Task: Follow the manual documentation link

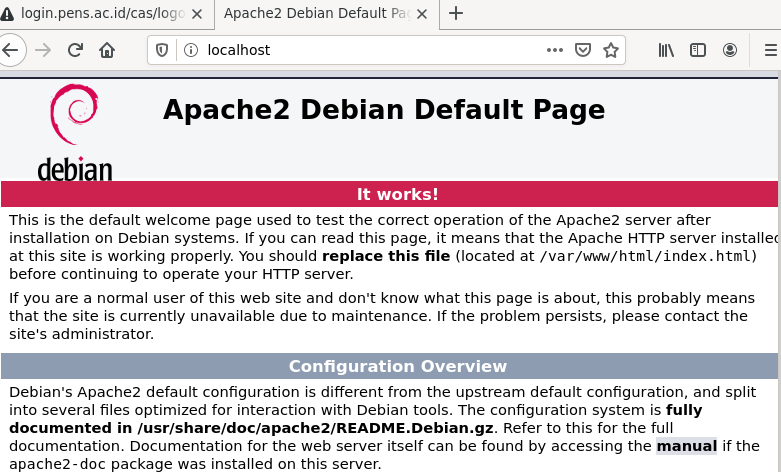Action: [686, 446]
